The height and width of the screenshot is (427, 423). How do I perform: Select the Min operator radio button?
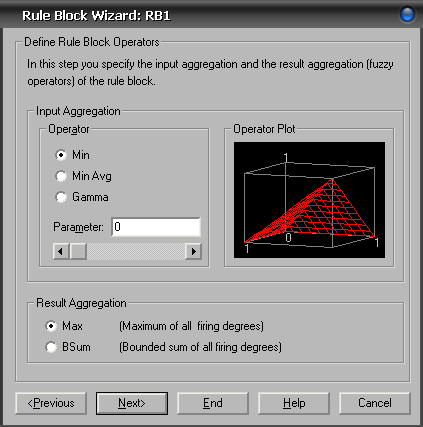click(61, 155)
